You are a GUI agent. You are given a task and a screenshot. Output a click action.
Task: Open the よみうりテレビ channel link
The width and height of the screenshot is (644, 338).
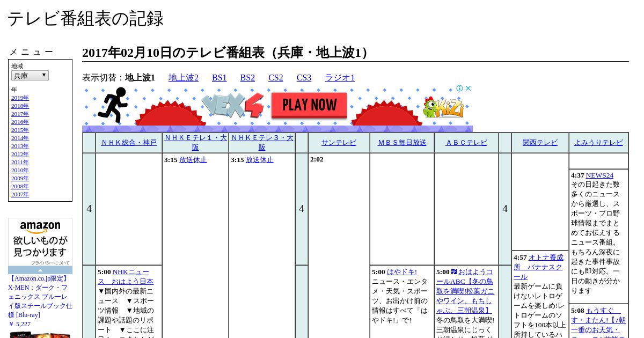pos(598,143)
